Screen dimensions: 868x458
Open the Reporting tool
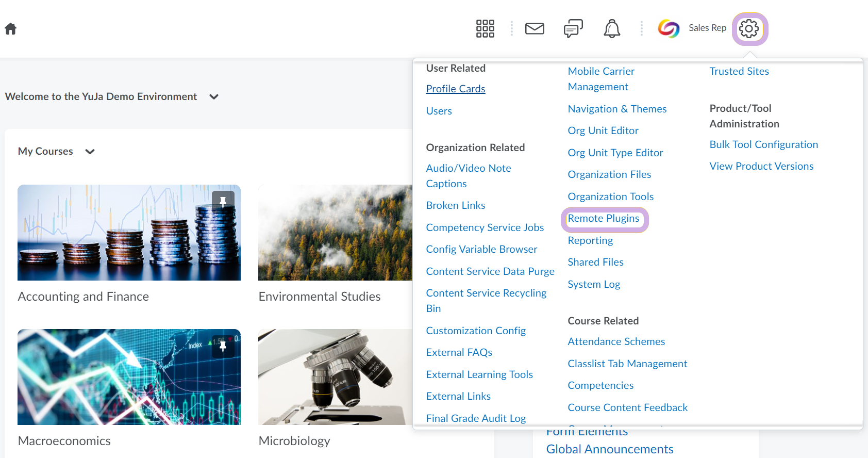click(590, 240)
